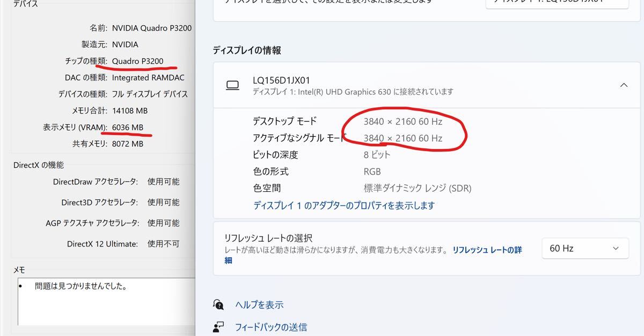Click the monitor icon beside LQ156D1JX01
The width and height of the screenshot is (644, 336).
click(x=232, y=85)
